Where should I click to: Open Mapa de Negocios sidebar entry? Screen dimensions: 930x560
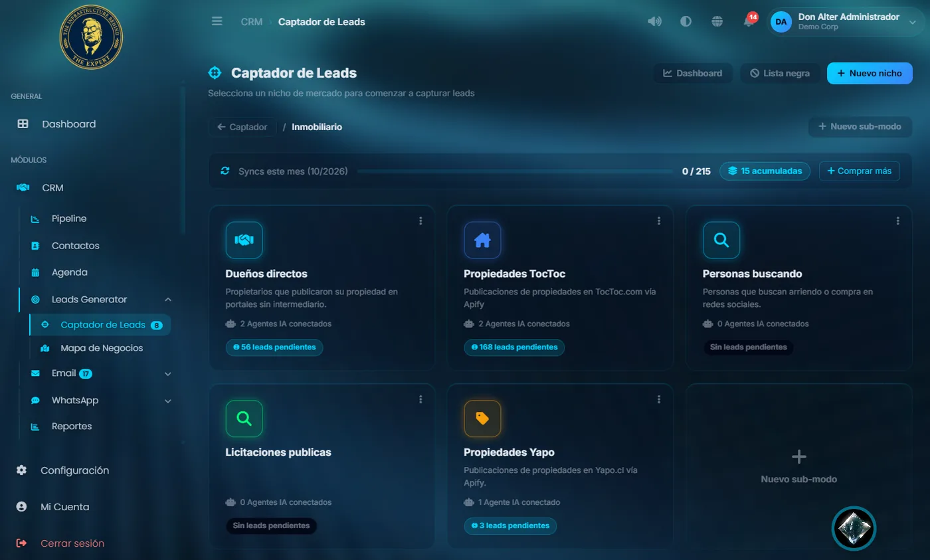click(100, 348)
